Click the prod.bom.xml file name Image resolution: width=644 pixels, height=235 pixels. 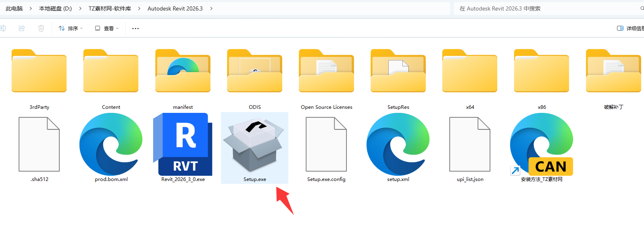click(x=111, y=179)
